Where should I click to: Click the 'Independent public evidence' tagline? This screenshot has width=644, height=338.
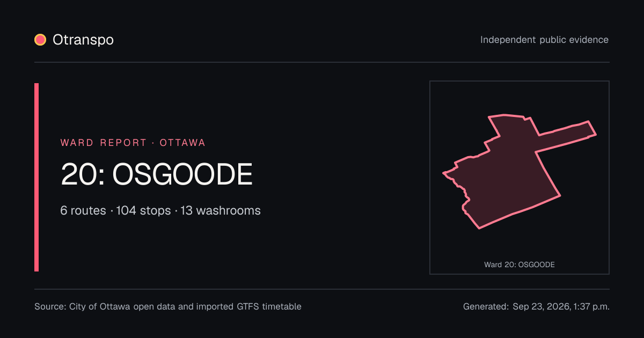(544, 40)
